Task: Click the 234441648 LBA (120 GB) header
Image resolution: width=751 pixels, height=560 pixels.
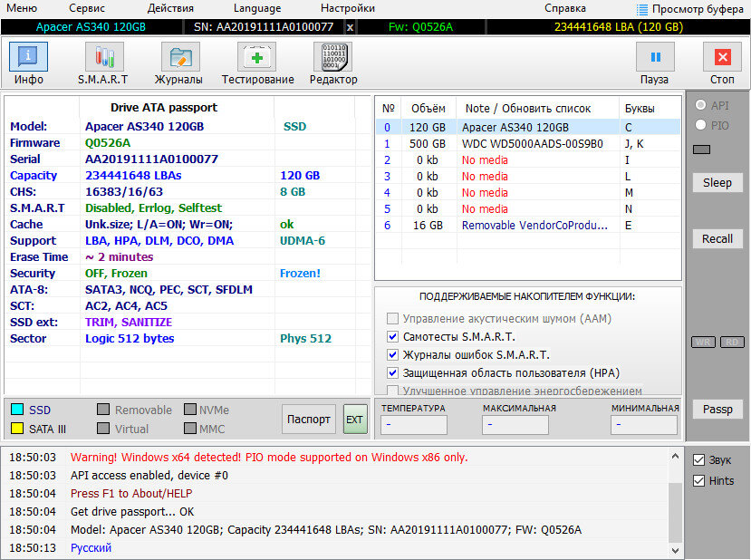Action: click(x=619, y=27)
